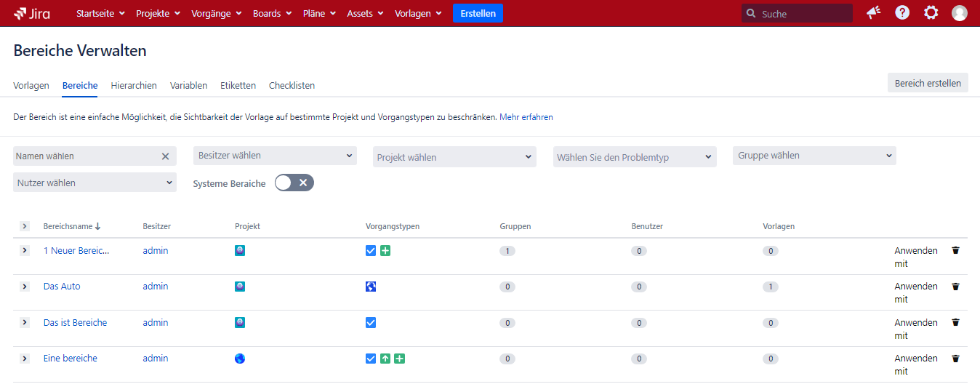The image size is (980, 384).
Task: Open the 'Projekt wählen' dropdown
Action: point(454,157)
